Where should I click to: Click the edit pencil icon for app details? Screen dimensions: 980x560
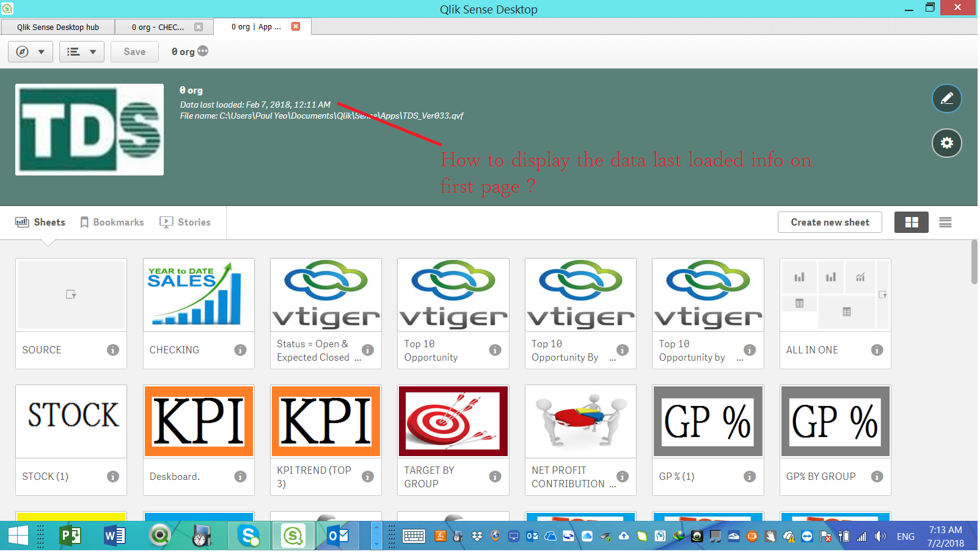point(947,98)
